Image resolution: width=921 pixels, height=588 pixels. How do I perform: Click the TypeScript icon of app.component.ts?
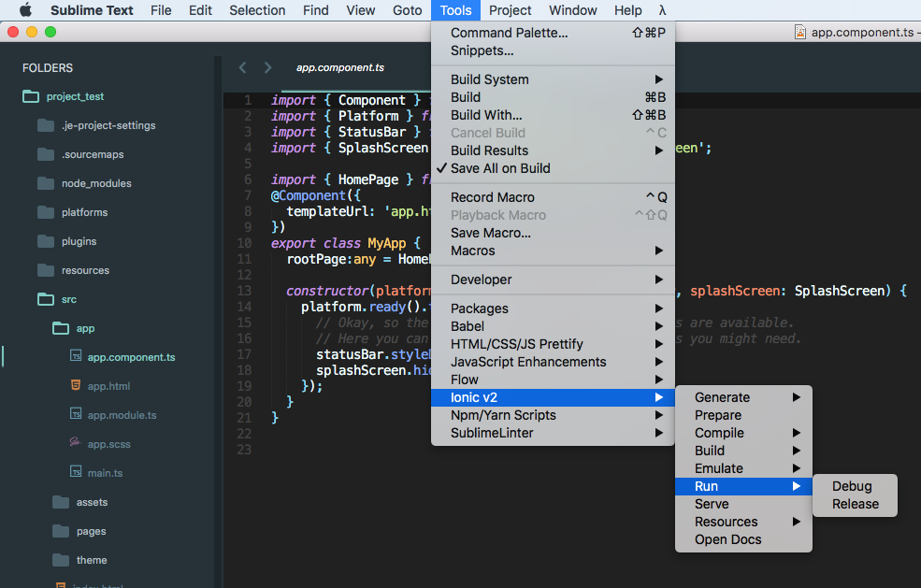(x=76, y=356)
